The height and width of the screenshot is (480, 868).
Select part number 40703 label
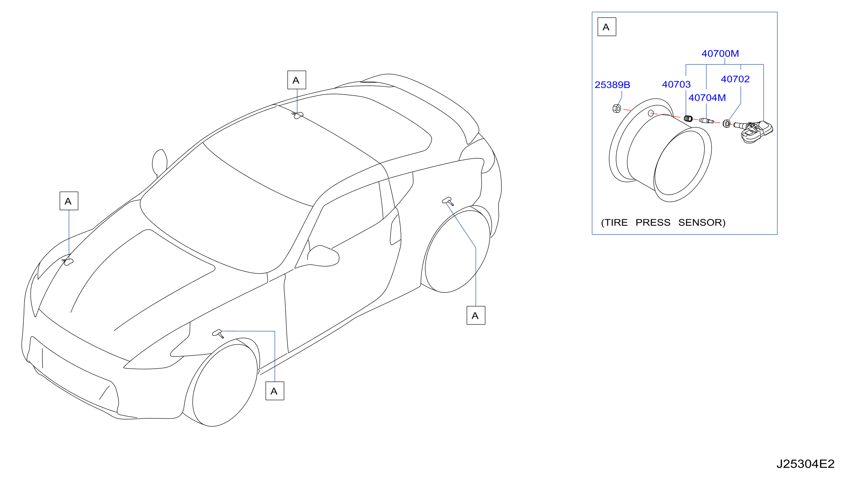[676, 84]
